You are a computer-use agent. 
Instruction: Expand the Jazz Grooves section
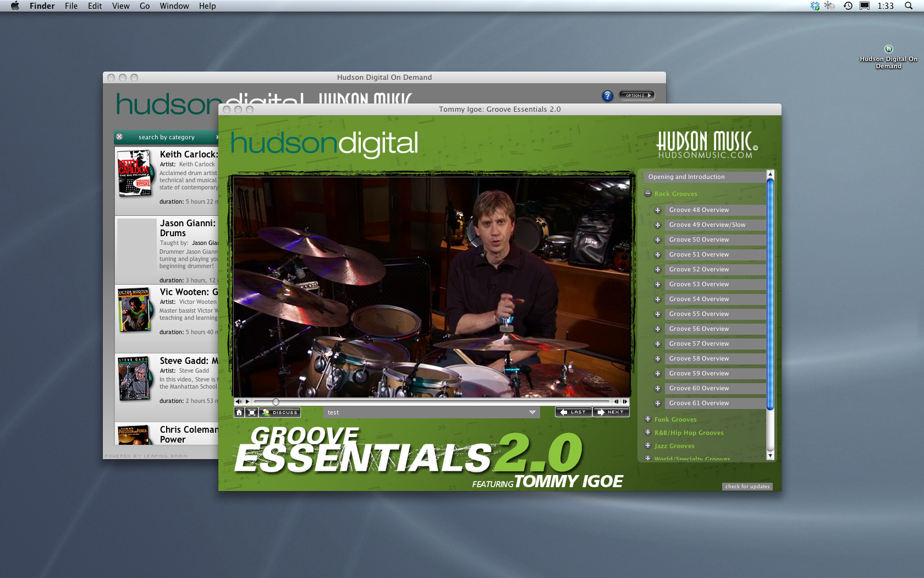648,445
